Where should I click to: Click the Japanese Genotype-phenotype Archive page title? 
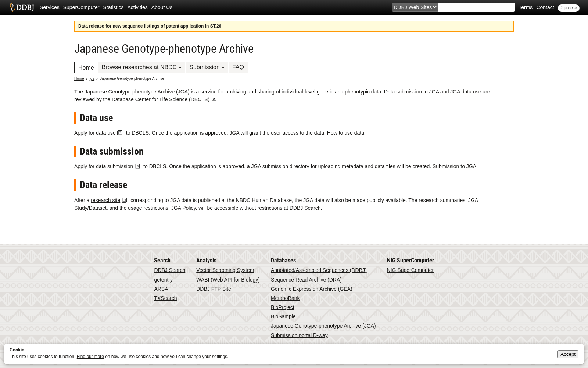coord(164,49)
